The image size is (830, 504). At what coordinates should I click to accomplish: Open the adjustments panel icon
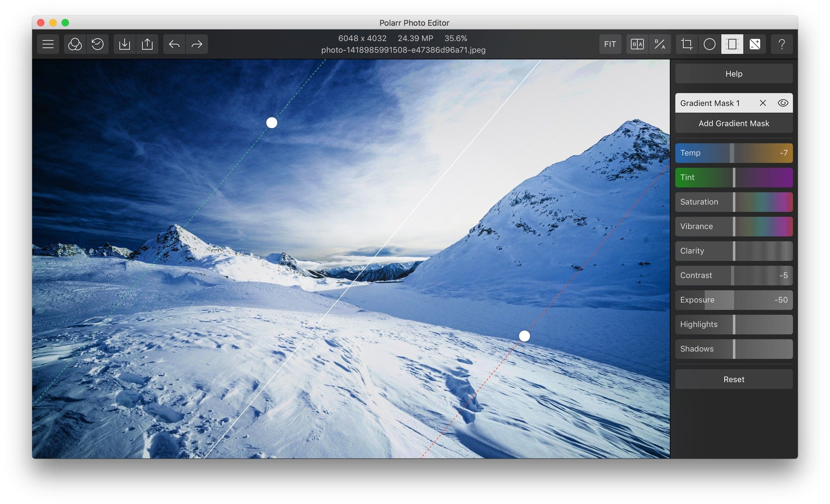coord(755,44)
